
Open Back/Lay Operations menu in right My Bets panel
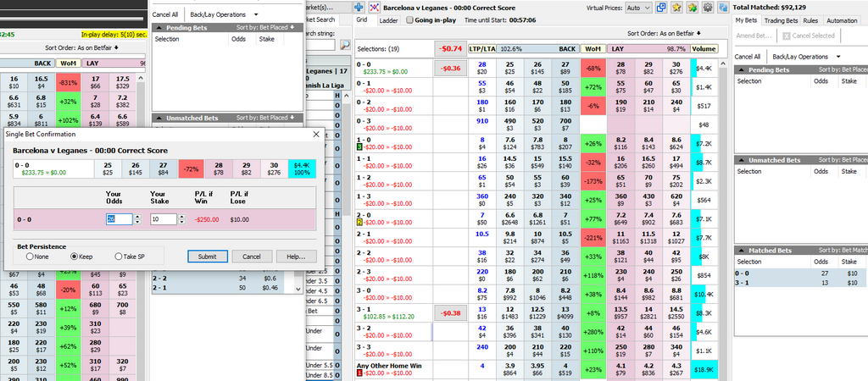tap(806, 57)
